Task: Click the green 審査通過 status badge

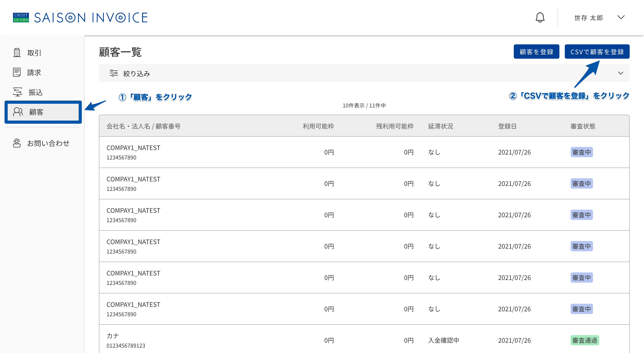Action: [x=584, y=340]
